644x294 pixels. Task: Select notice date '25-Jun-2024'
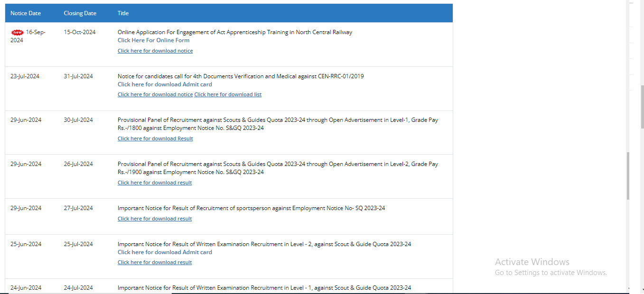coord(26,244)
